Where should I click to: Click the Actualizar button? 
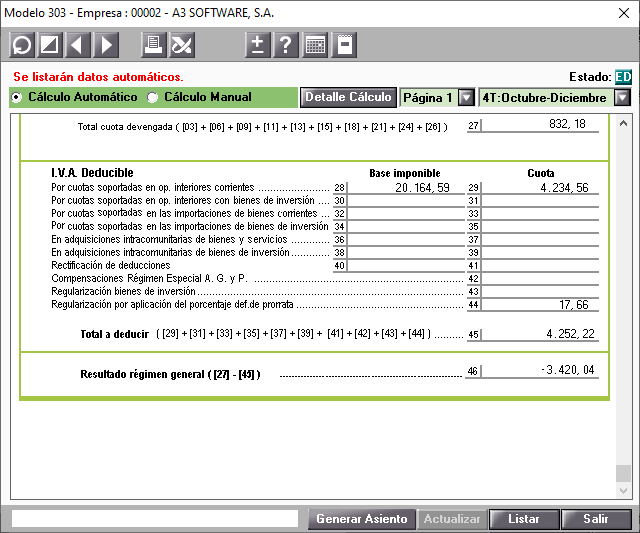click(x=452, y=519)
